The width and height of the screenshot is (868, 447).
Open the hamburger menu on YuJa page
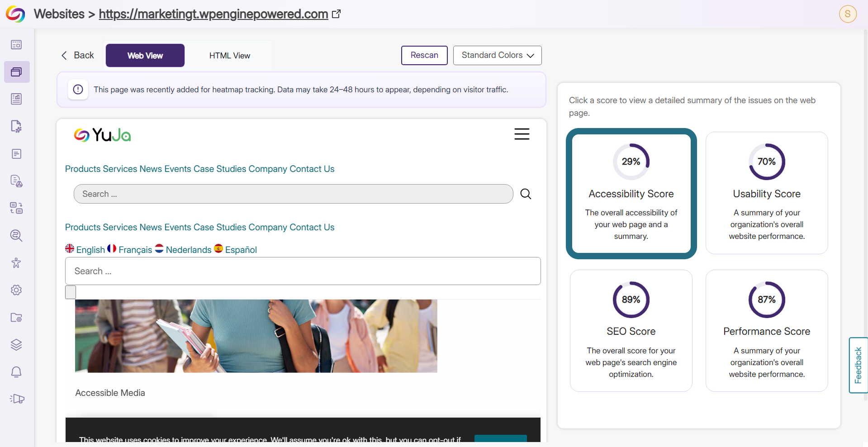(x=522, y=134)
